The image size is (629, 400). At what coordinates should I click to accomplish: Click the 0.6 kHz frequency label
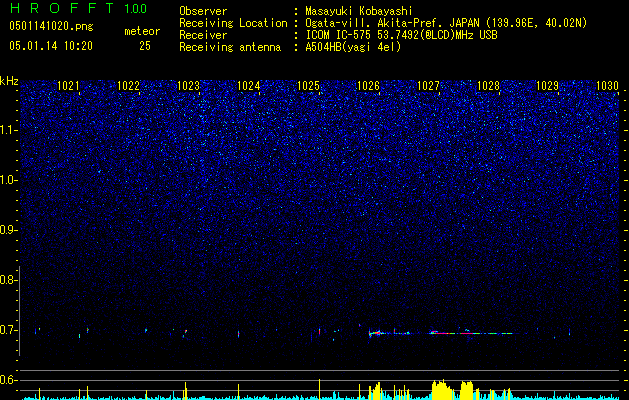click(x=9, y=380)
